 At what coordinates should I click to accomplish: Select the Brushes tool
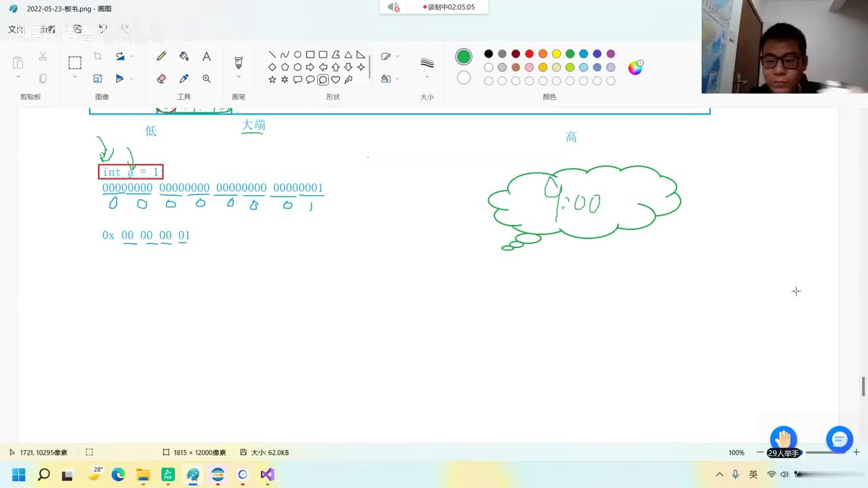click(x=238, y=62)
